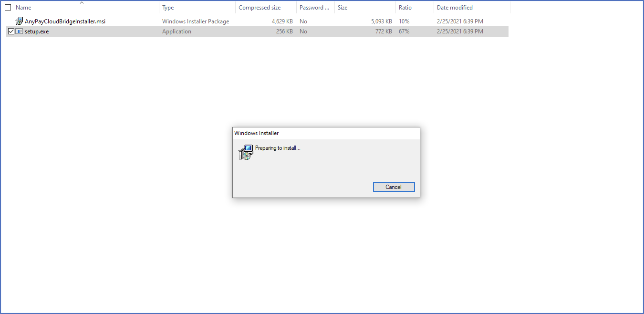
Task: Click the installer icon in the dialog
Action: tap(245, 152)
